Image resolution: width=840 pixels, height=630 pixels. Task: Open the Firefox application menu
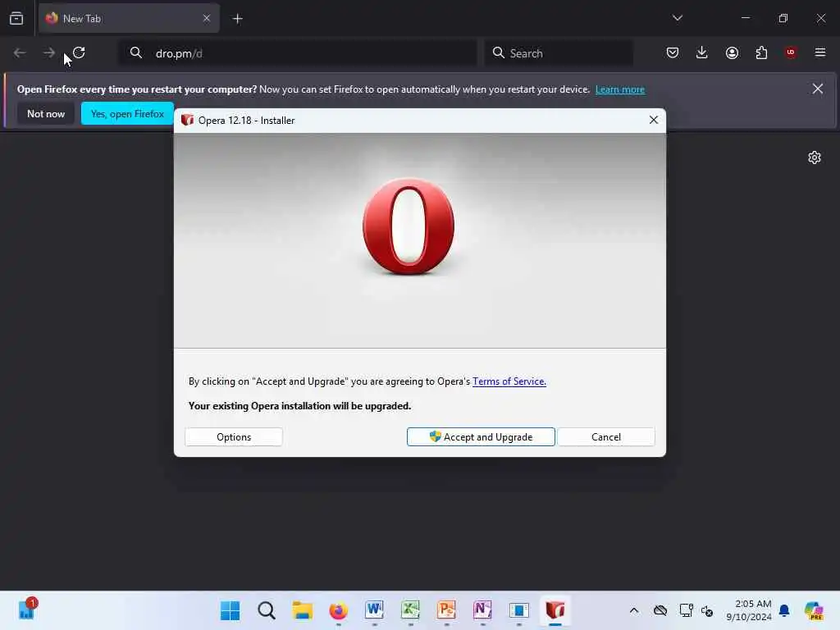pos(820,52)
